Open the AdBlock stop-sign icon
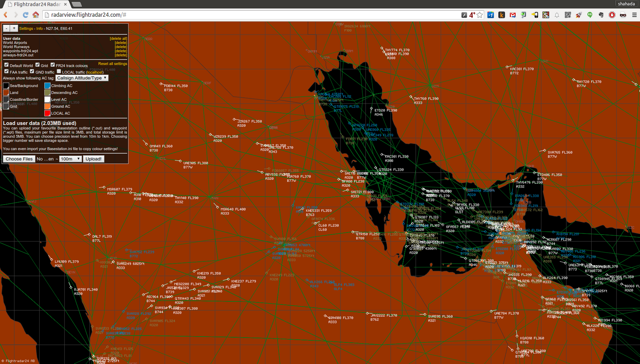The height and width of the screenshot is (364, 640). tap(612, 15)
